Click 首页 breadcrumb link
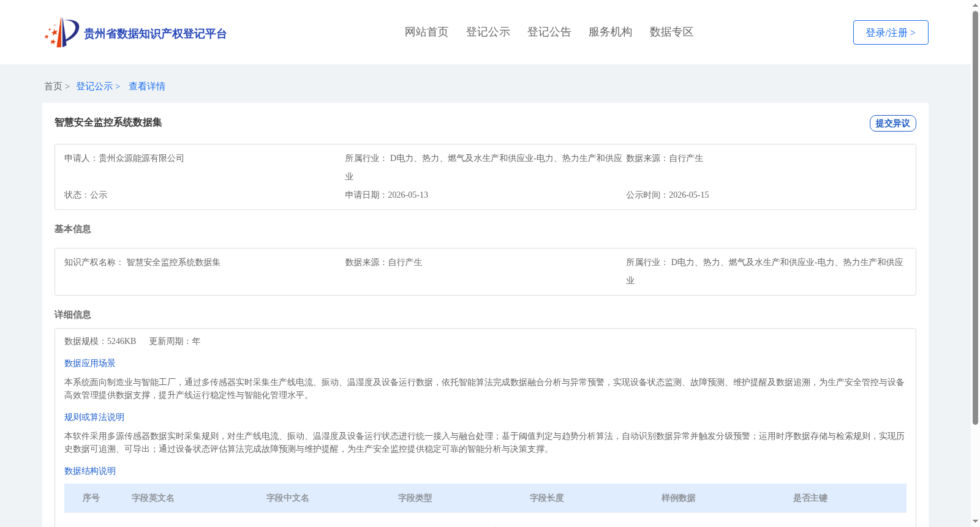The width and height of the screenshot is (980, 527). pyautogui.click(x=53, y=86)
